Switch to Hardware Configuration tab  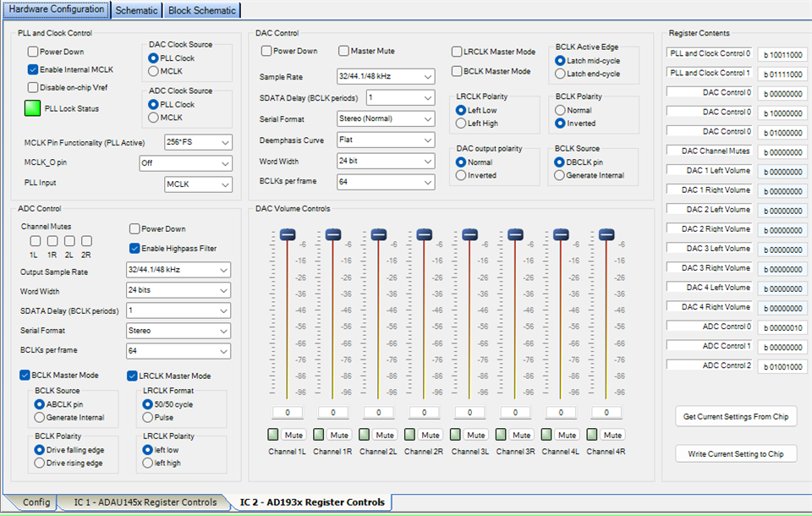[x=57, y=9]
